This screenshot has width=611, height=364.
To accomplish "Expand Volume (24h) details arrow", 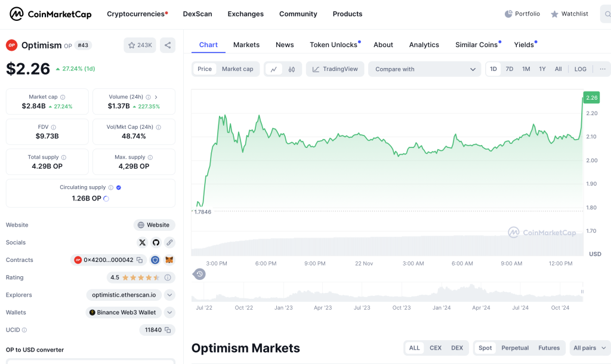I will click(156, 97).
